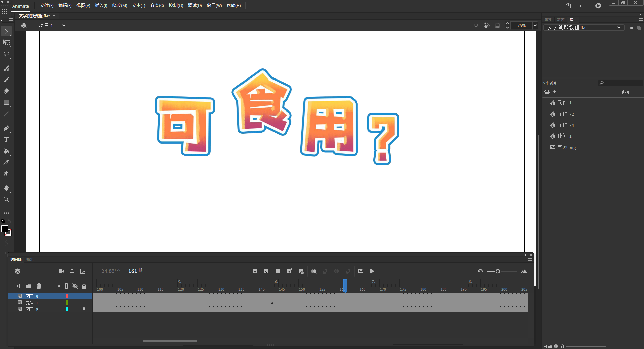Open the scene 场景 1 dropdown
This screenshot has height=349, width=644.
(x=64, y=25)
